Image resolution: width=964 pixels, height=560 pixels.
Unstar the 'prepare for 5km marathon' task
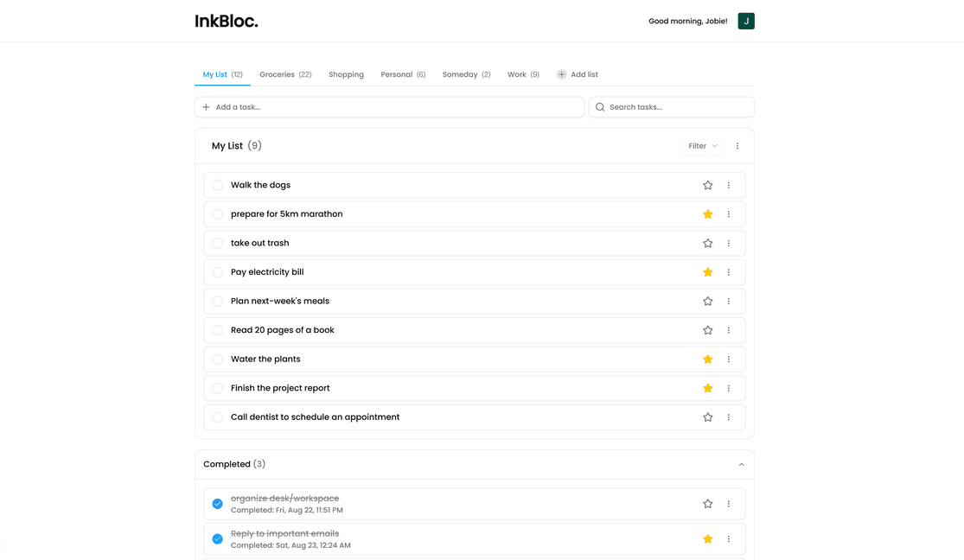pos(707,214)
